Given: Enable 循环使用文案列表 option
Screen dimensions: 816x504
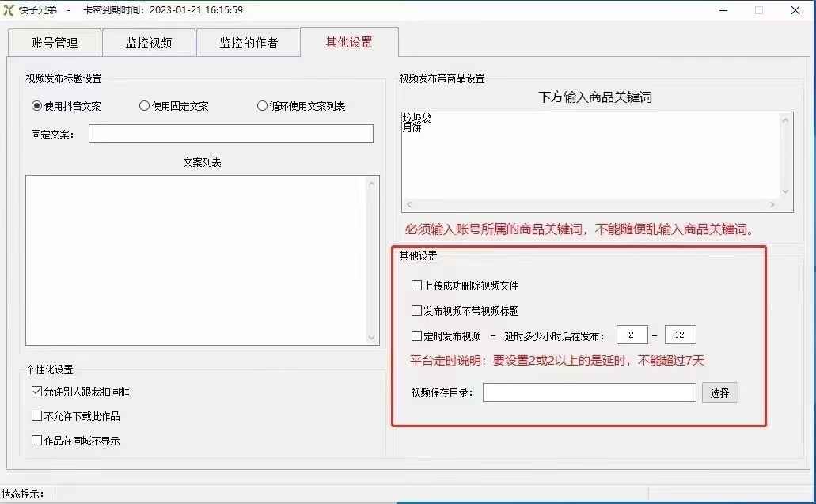Looking at the screenshot, I should click(261, 105).
